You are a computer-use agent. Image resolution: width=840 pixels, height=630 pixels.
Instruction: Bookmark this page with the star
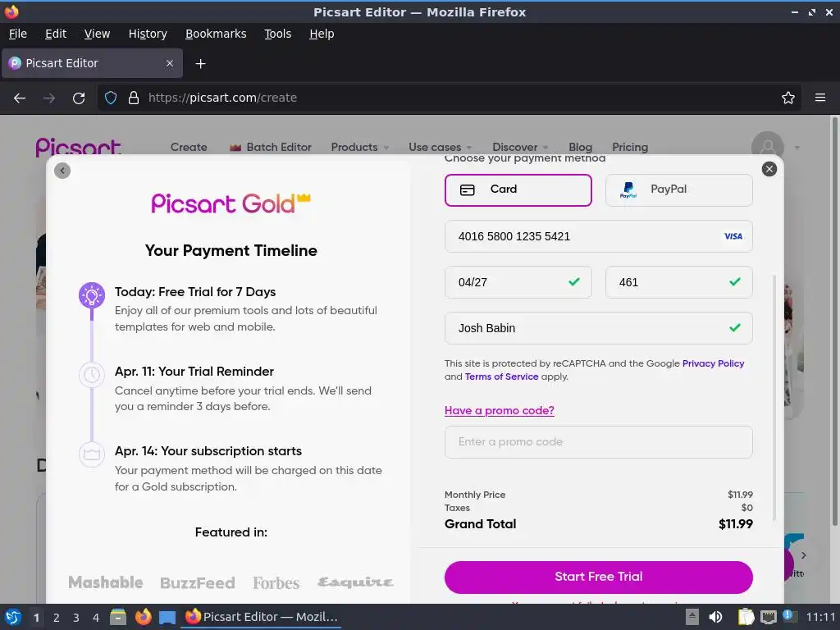(x=788, y=98)
